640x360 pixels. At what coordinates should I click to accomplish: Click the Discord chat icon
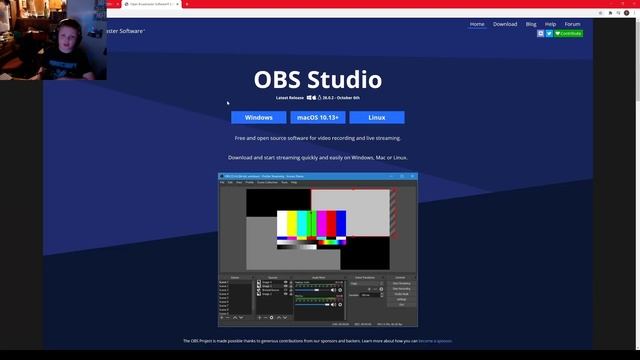coord(540,33)
